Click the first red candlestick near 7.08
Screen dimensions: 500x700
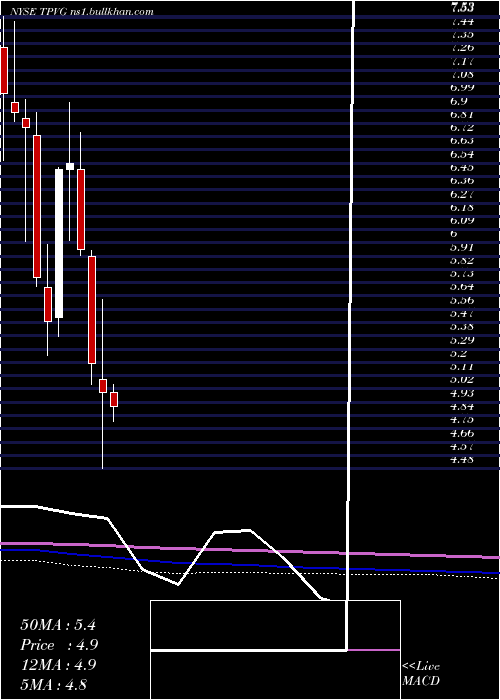[4, 70]
